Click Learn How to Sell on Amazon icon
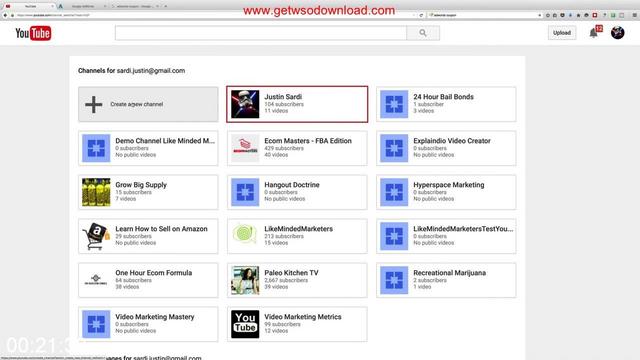 click(96, 236)
